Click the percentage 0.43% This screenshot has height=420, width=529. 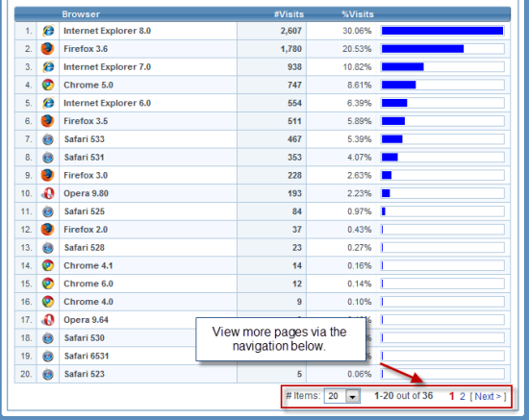pos(360,230)
